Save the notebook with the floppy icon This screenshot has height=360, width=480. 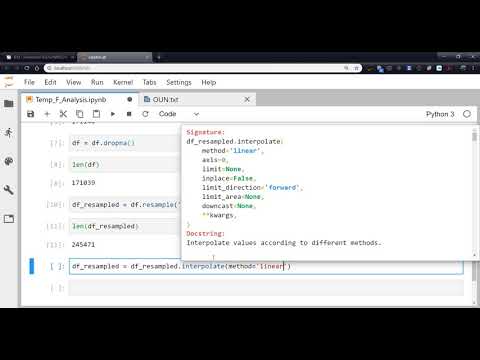click(x=30, y=114)
